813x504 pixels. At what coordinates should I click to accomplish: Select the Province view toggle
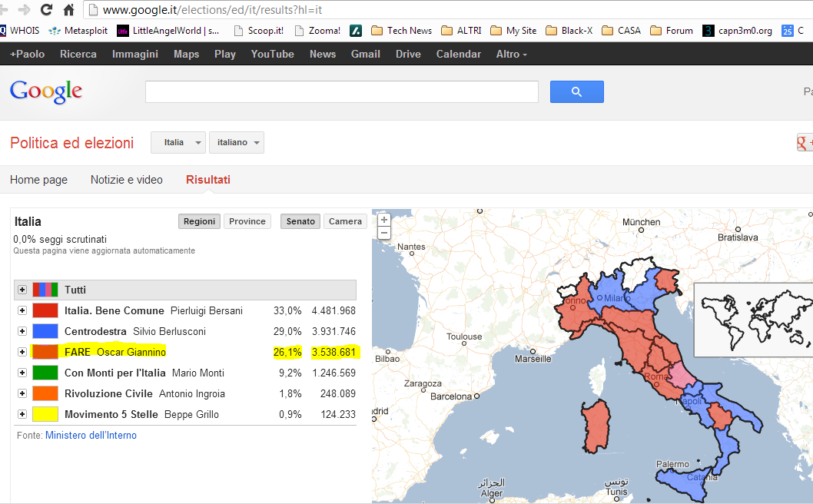[247, 221]
